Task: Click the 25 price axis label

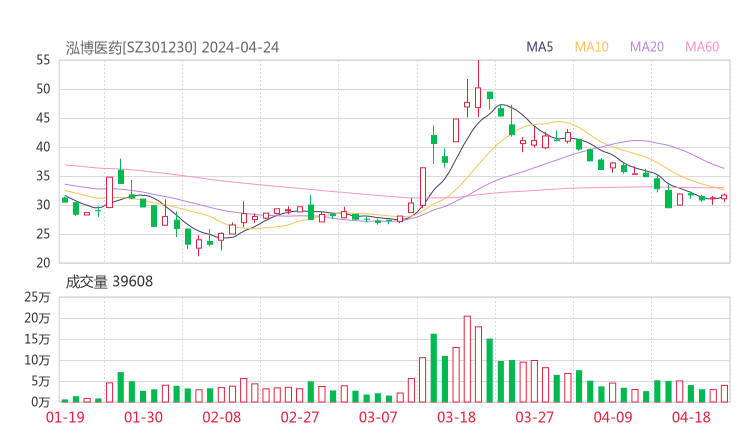Action: click(43, 234)
